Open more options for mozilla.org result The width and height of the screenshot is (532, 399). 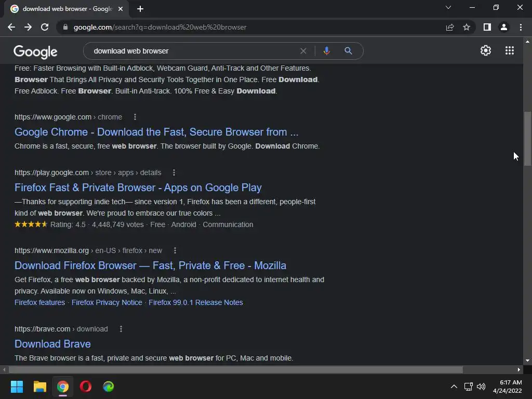pos(175,250)
